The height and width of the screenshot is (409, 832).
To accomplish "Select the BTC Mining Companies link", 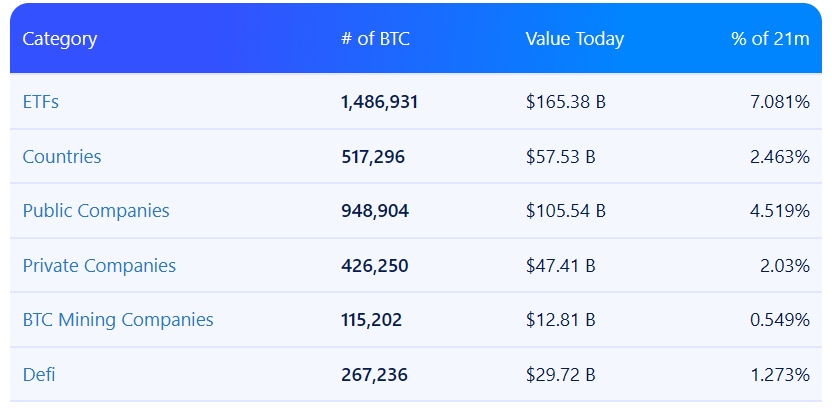I will click(118, 320).
